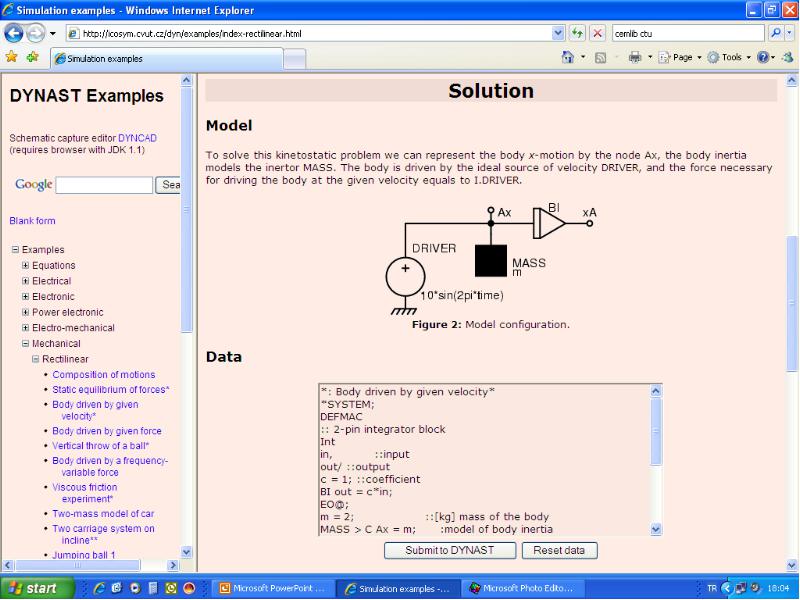Refresh the page with the green arrows icon
This screenshot has width=800, height=600.
tap(577, 34)
